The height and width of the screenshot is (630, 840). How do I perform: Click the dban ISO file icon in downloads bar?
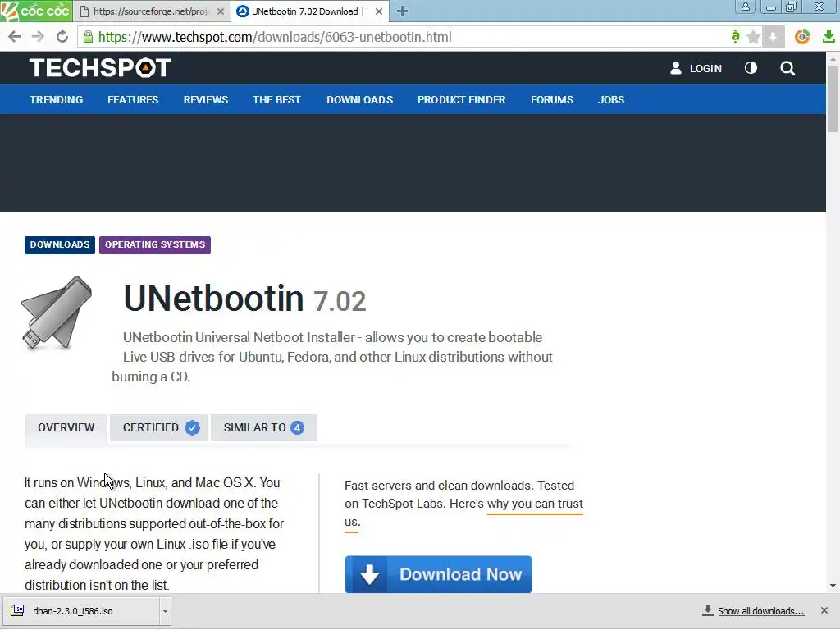click(x=18, y=610)
